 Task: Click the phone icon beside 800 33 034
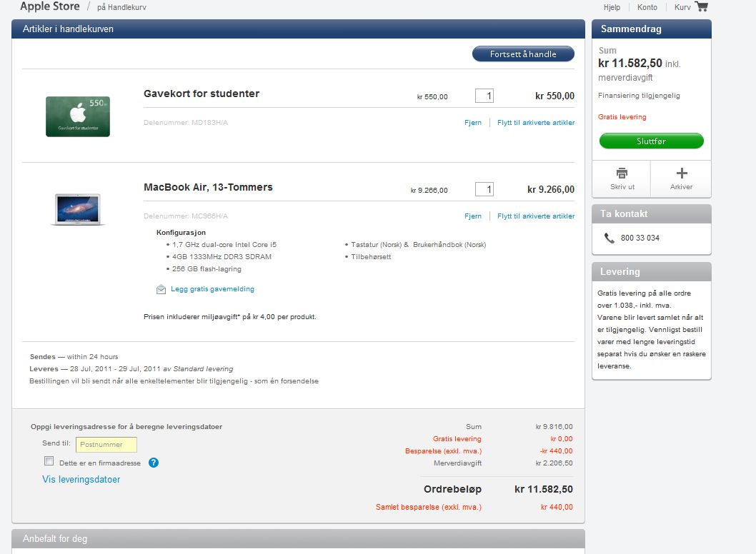point(609,238)
